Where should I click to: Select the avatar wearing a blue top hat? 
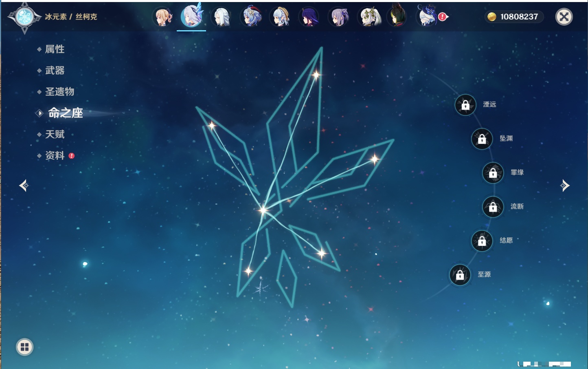click(x=426, y=16)
